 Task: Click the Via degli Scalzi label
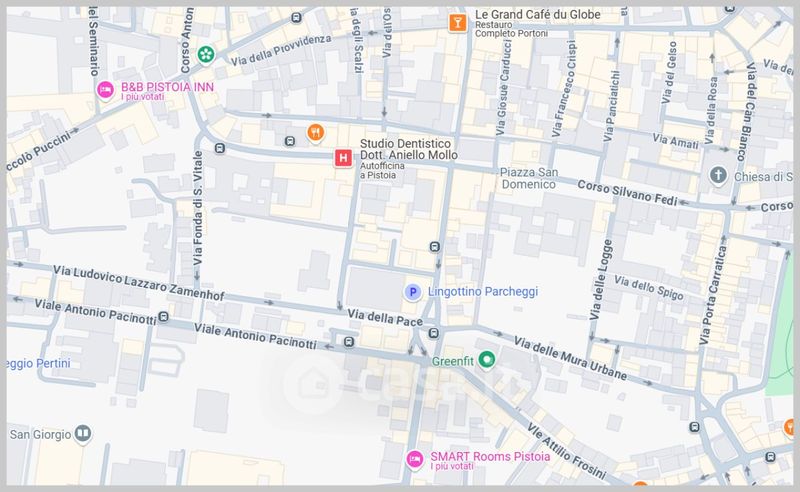click(x=357, y=40)
